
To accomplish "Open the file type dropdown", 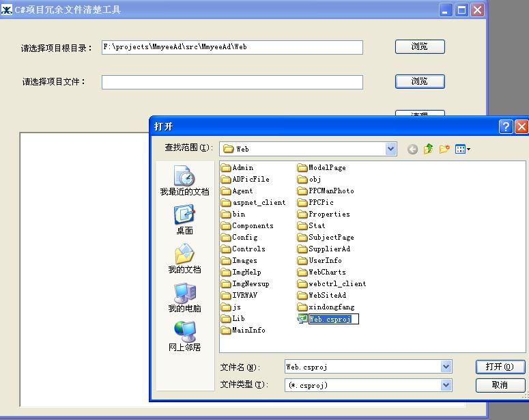I will 446,385.
